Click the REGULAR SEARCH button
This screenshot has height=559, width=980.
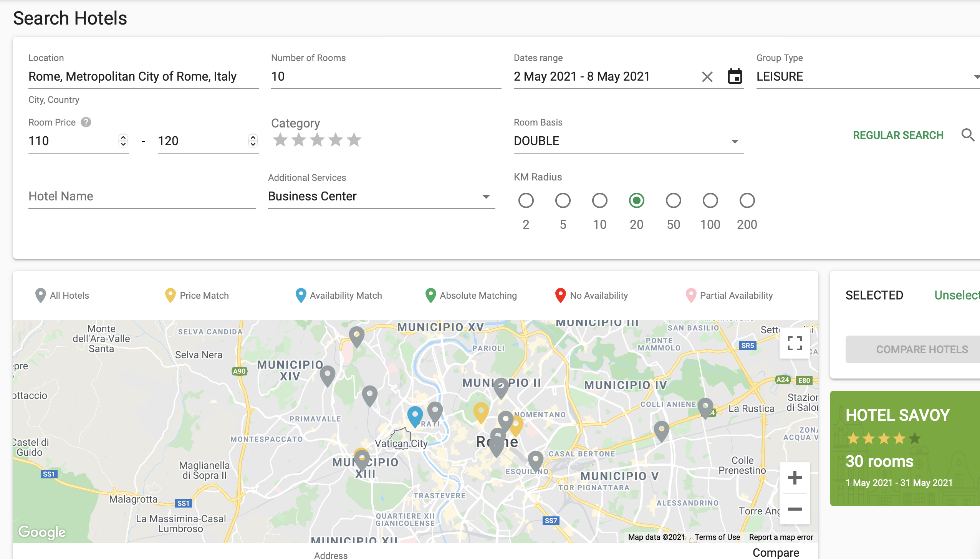tap(898, 135)
